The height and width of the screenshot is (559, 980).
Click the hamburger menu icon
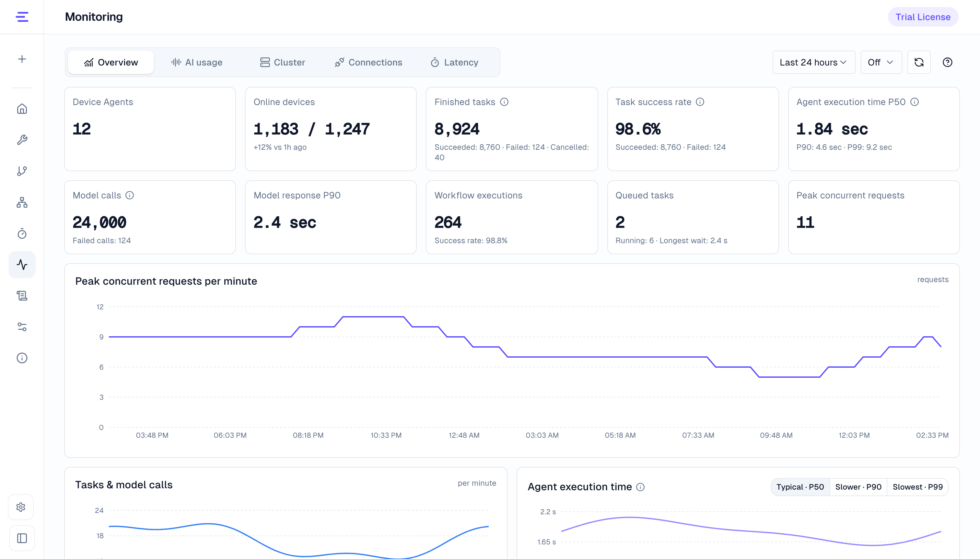pyautogui.click(x=22, y=17)
